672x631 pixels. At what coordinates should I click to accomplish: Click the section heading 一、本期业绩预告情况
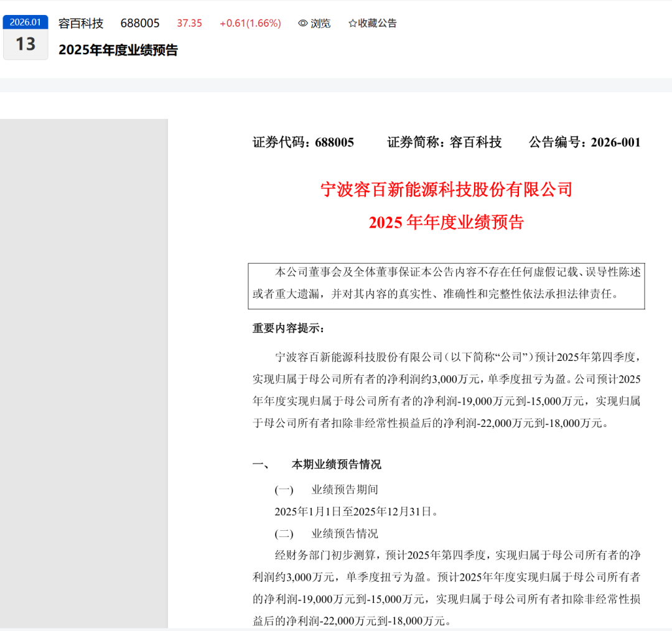pos(317,464)
